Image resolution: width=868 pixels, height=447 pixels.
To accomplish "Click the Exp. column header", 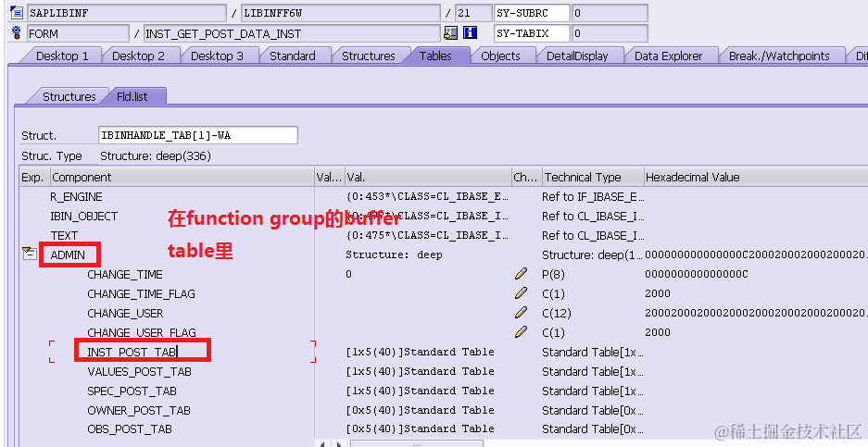I will pos(35,177).
